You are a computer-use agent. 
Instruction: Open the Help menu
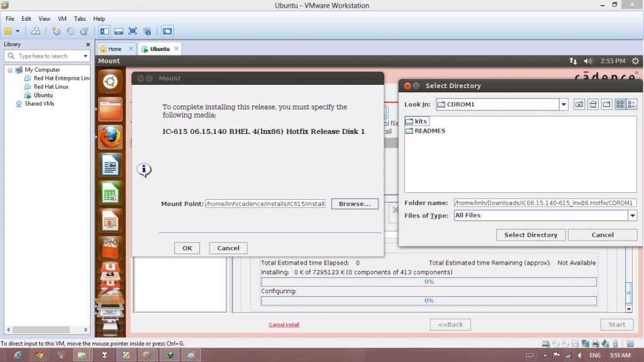tap(99, 18)
